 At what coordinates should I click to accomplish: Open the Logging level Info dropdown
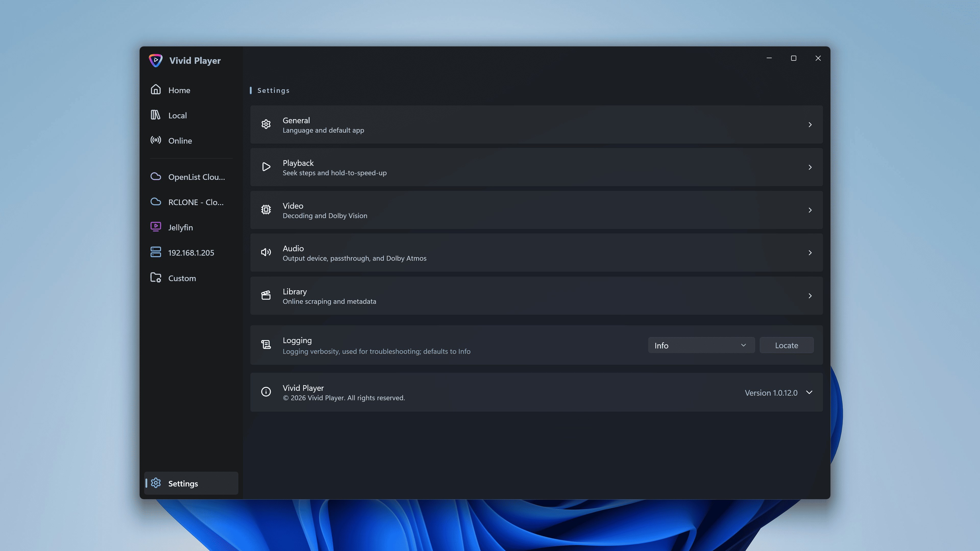pyautogui.click(x=702, y=345)
